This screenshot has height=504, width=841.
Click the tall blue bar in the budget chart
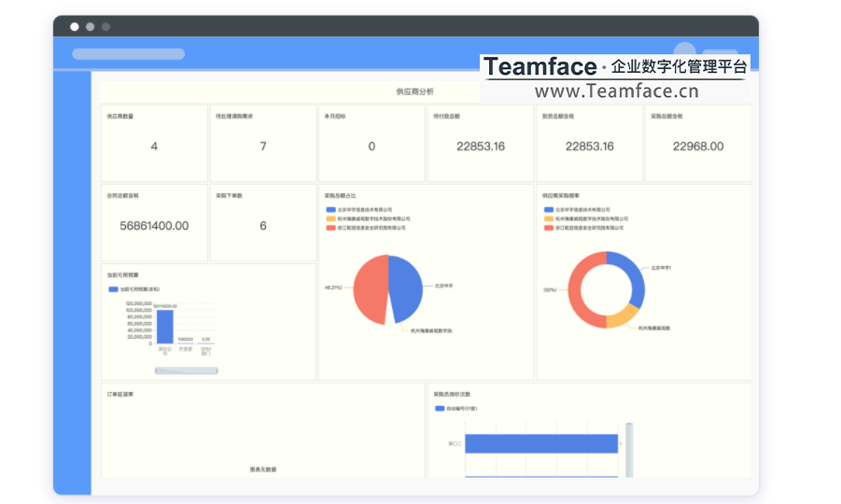pyautogui.click(x=164, y=327)
